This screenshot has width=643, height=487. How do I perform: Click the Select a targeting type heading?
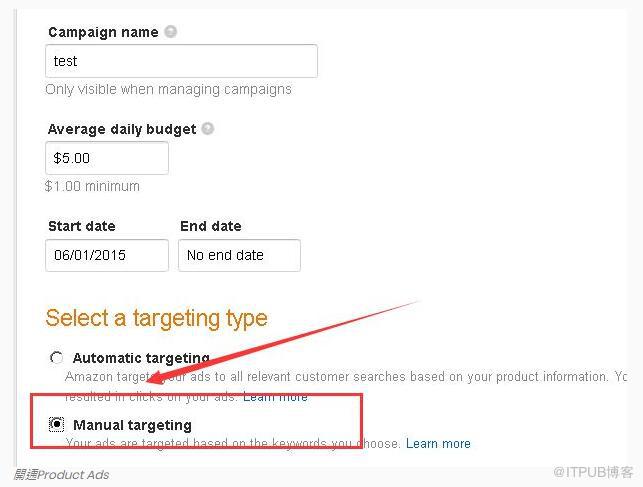156,319
